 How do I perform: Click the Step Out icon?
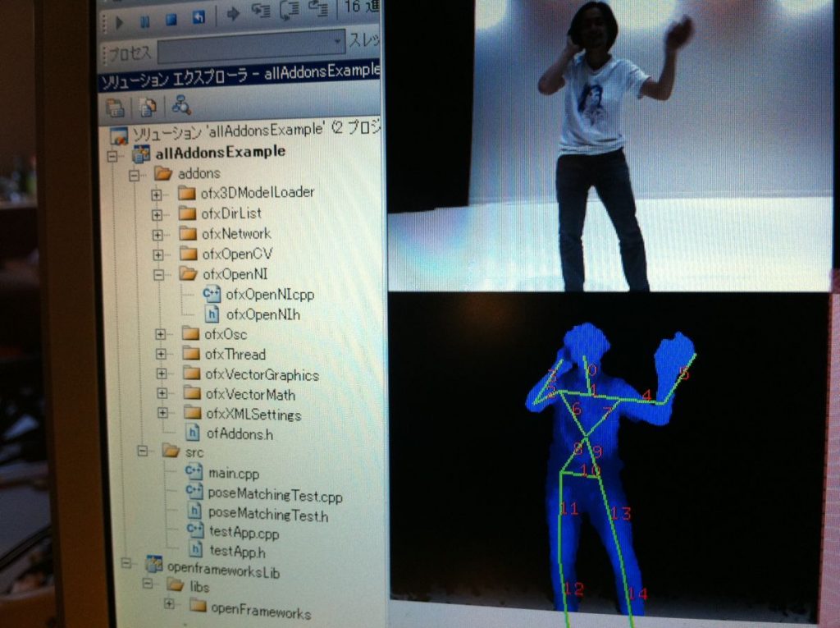coord(317,8)
